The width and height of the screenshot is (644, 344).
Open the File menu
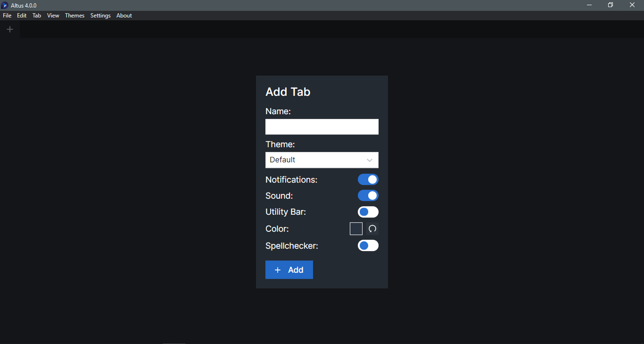click(x=7, y=16)
